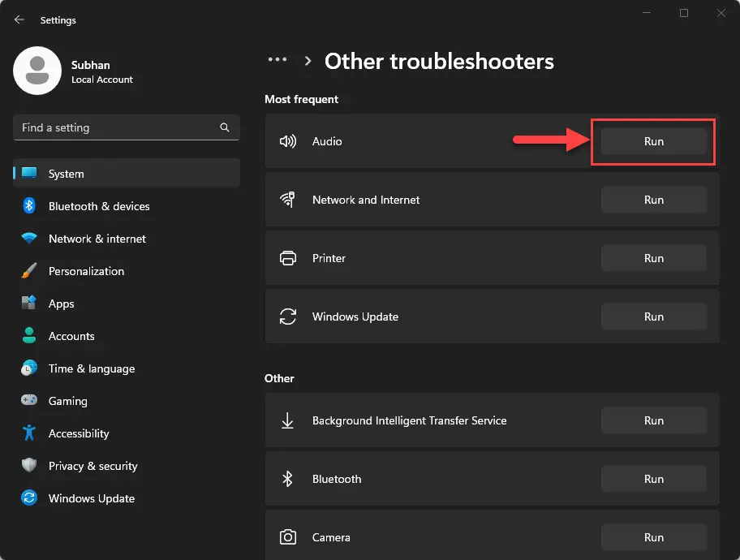The height and width of the screenshot is (560, 740).
Task: Click Background Intelligent Transfer Service text
Action: coord(409,420)
